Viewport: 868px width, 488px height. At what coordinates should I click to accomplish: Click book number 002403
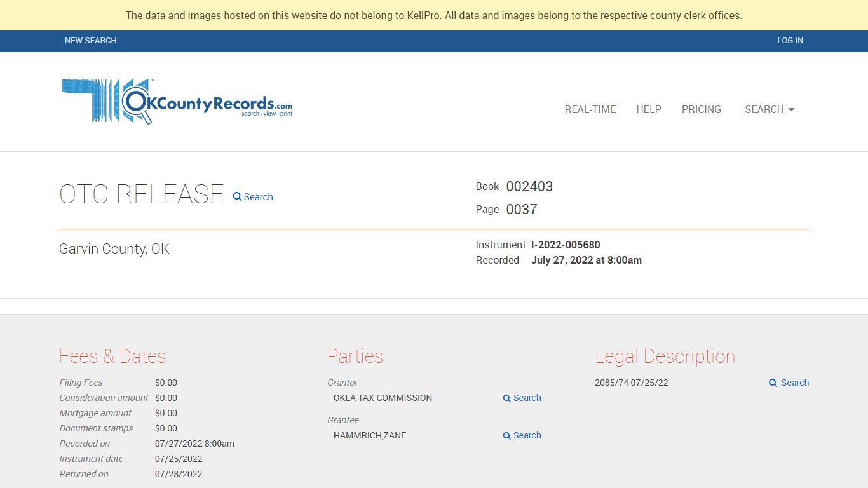pyautogui.click(x=529, y=186)
